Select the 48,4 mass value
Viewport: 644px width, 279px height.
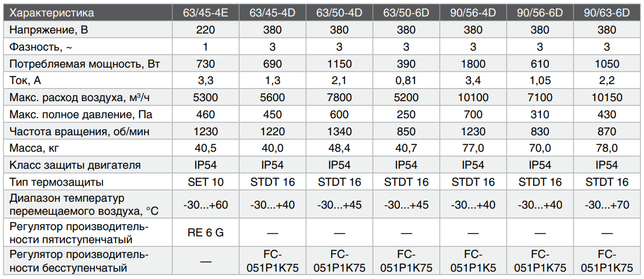(339, 149)
